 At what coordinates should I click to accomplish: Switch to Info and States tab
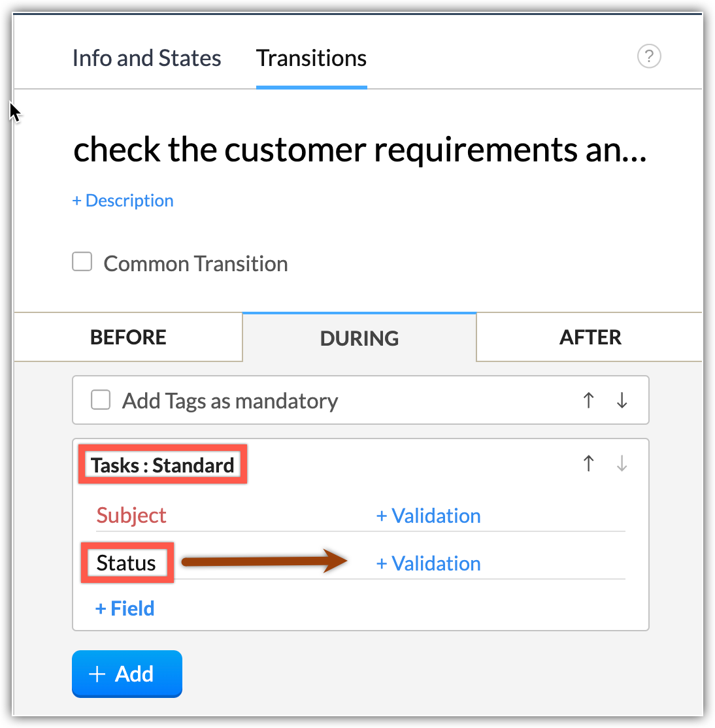(x=146, y=58)
